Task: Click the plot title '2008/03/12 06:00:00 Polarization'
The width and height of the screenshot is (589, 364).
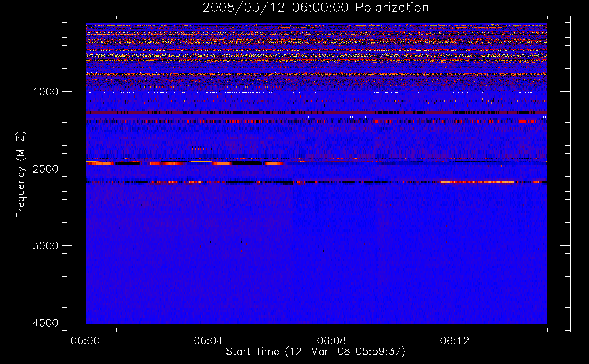Action: (316, 8)
